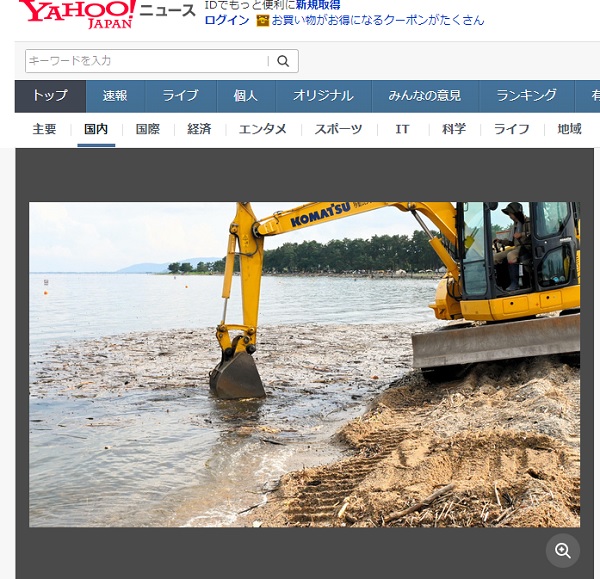Select the トップ tab
Image resolution: width=600 pixels, height=579 pixels.
click(x=50, y=96)
